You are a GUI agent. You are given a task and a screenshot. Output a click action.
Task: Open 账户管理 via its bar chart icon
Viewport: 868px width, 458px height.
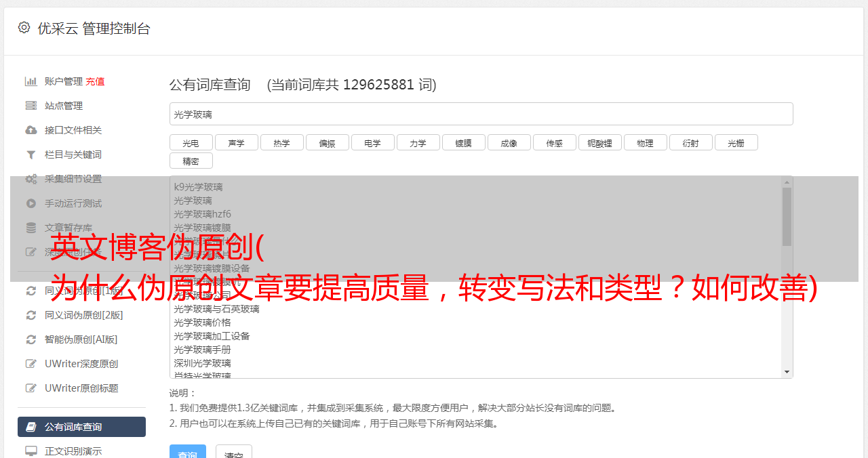31,81
